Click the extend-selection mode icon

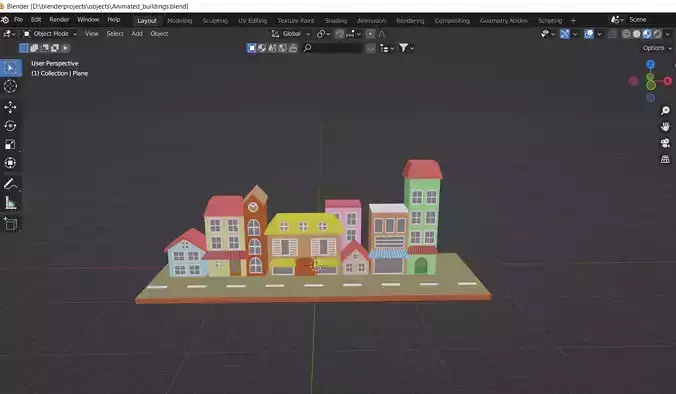coord(34,48)
